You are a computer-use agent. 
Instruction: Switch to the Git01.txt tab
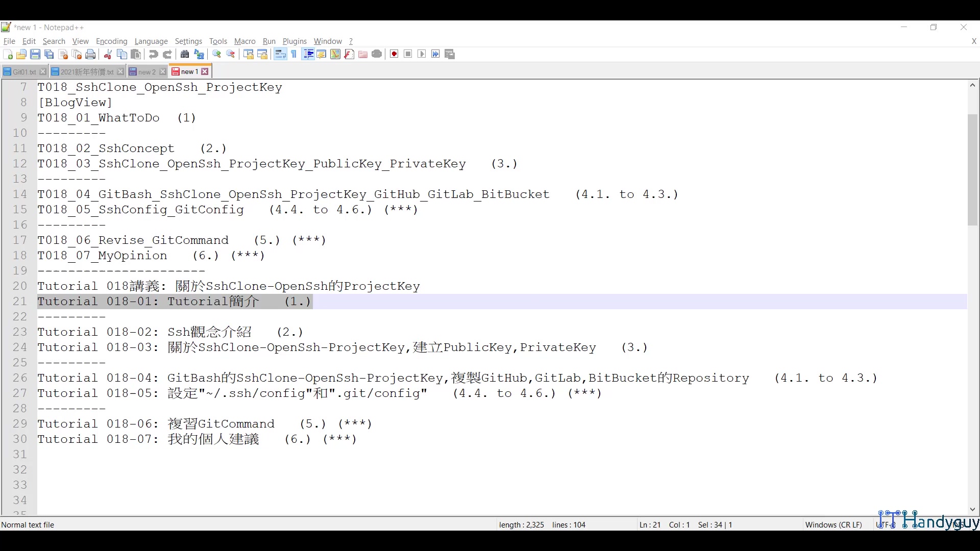[x=23, y=72]
